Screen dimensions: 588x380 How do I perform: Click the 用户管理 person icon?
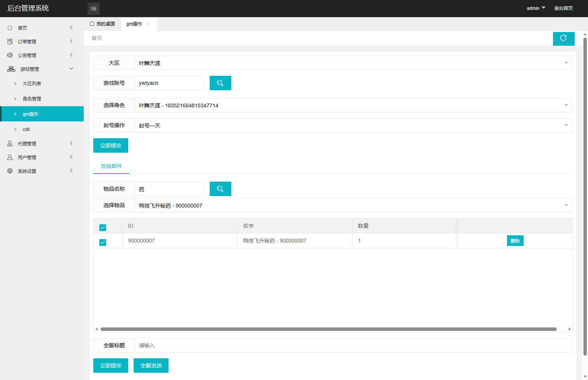10,157
